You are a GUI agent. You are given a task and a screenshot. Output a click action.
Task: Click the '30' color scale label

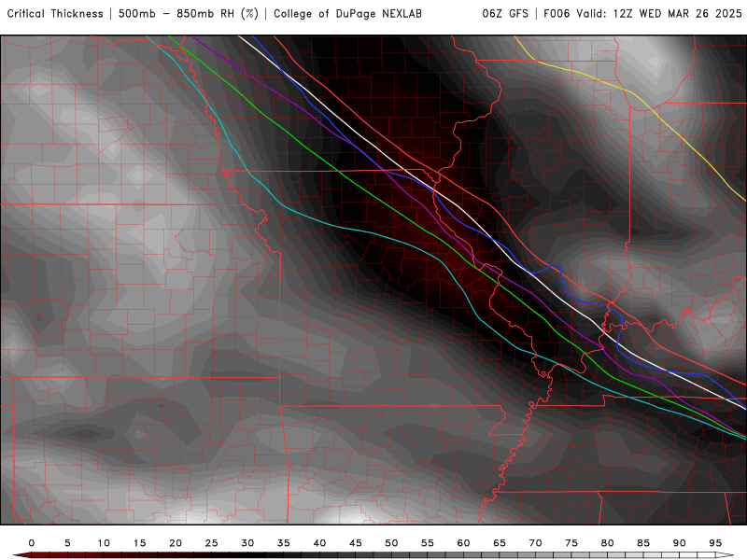coord(247,543)
